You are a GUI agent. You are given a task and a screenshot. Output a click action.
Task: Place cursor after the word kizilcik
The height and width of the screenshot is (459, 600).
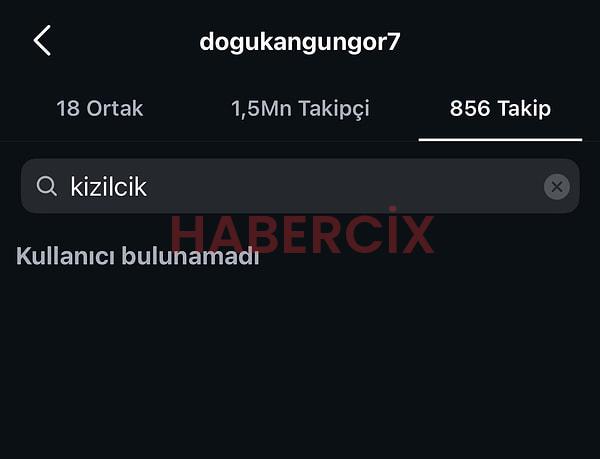[148, 187]
